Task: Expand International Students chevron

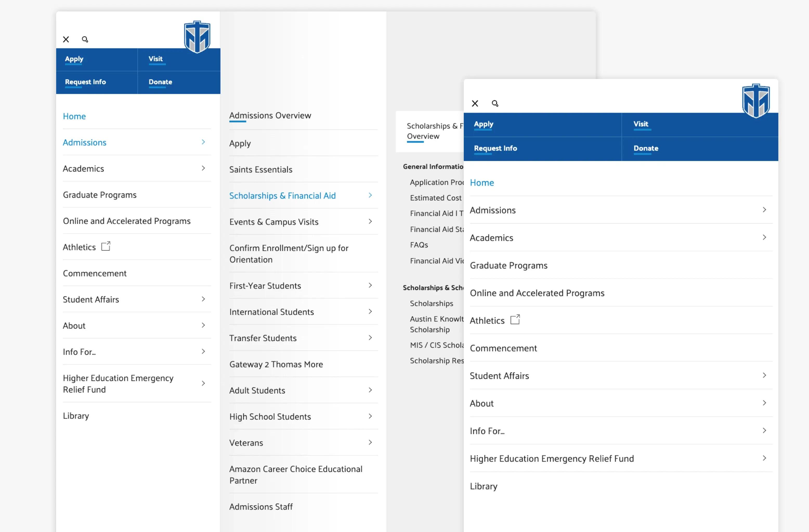Action: tap(370, 311)
